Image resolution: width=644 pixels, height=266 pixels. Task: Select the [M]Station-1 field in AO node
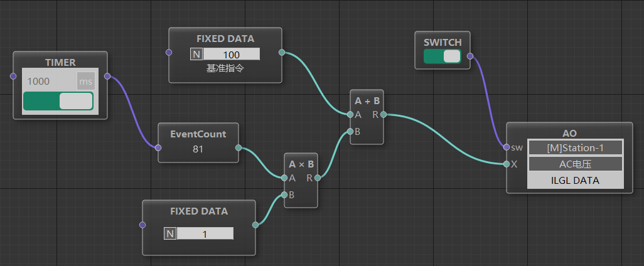(575, 148)
